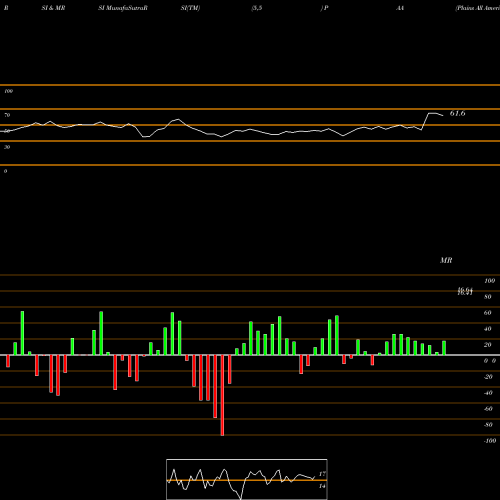This screenshot has height=500, width=500.
Task: Click the -40 label on MR axis
Action: (488, 393)
